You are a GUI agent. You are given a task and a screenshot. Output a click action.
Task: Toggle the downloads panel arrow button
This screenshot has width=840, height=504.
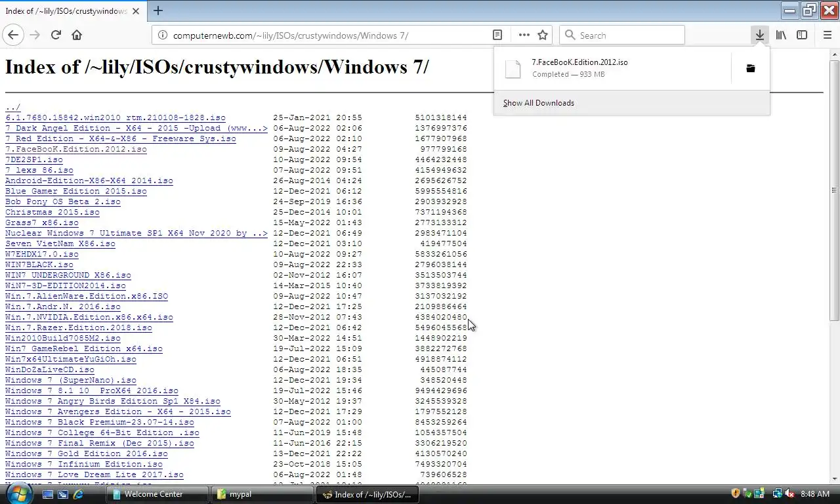point(759,35)
